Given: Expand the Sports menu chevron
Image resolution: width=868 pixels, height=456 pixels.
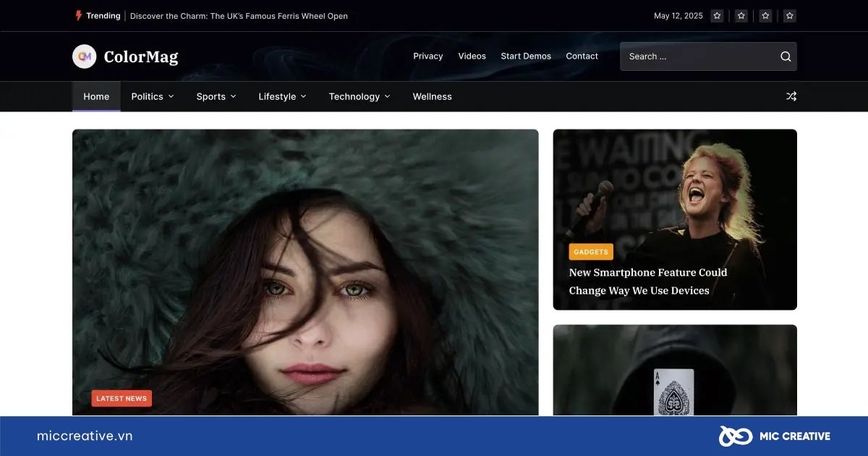Looking at the screenshot, I should 234,96.
